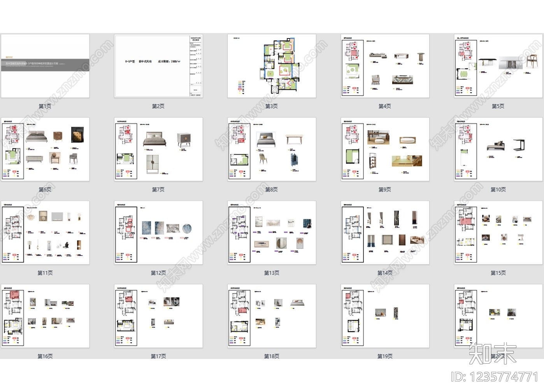Open the page 1 cover thumbnail
Image resolution: width=544 pixels, height=392 pixels.
pyautogui.click(x=45, y=66)
